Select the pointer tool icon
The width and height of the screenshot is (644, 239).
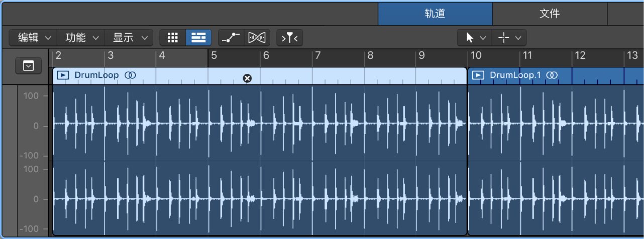click(470, 38)
